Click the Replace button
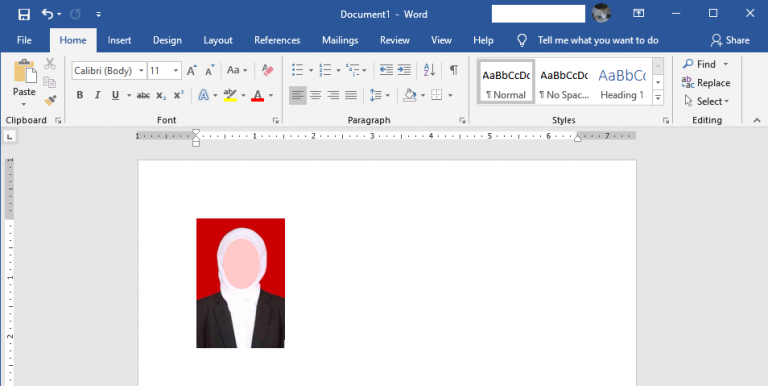The width and height of the screenshot is (768, 386). 706,83
